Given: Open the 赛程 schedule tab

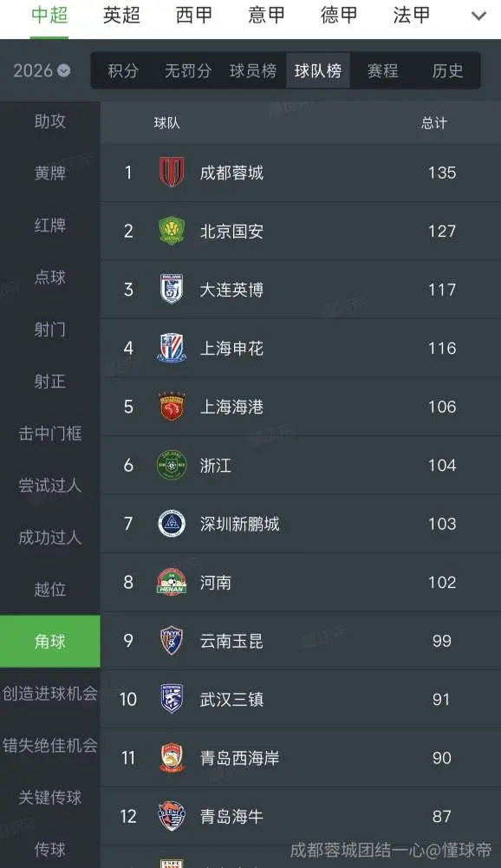Looking at the screenshot, I should click(x=382, y=70).
